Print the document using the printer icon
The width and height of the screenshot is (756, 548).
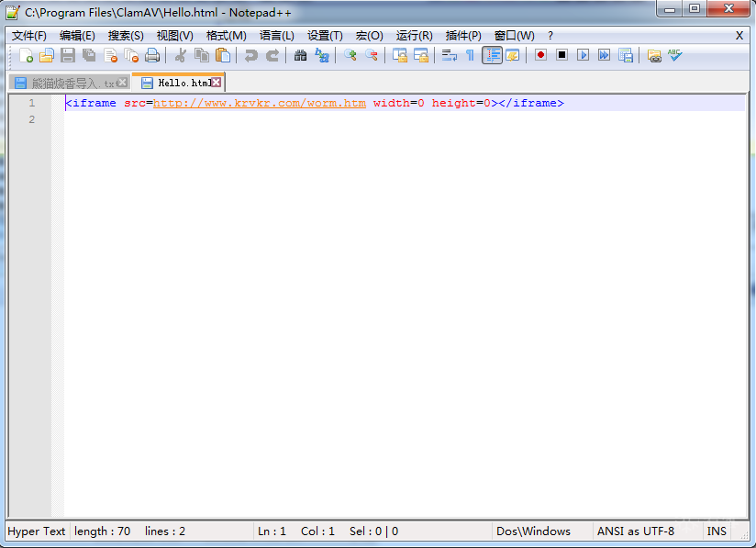(x=152, y=55)
